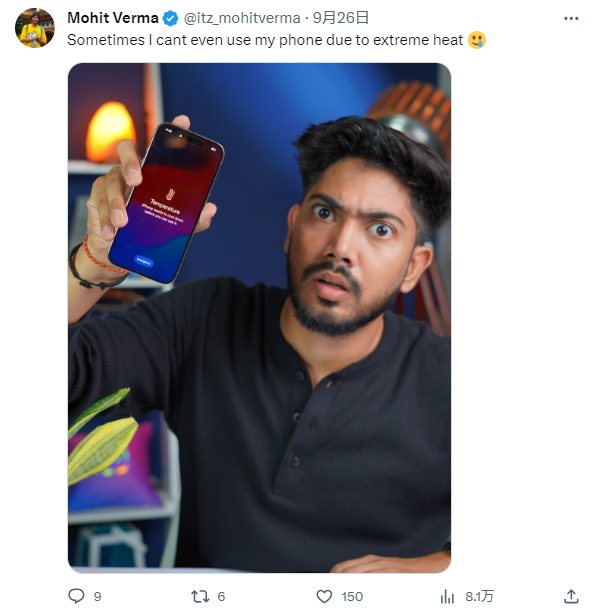This screenshot has width=597, height=610.
Task: Open the tweet's attached photo
Action: click(x=259, y=317)
